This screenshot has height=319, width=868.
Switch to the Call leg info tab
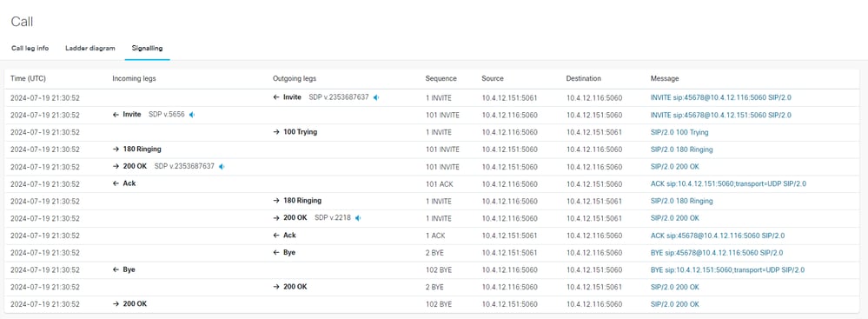click(30, 48)
